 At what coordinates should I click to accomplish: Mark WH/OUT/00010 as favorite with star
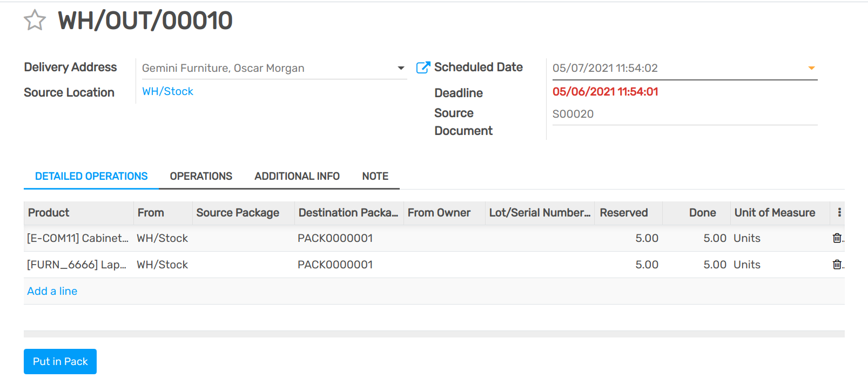35,21
